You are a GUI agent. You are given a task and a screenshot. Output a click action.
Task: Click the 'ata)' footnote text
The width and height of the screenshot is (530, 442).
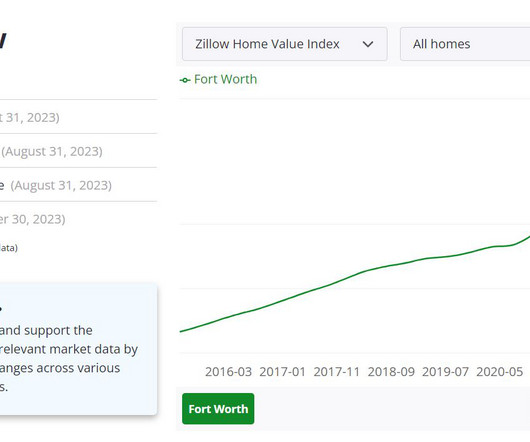coord(9,248)
